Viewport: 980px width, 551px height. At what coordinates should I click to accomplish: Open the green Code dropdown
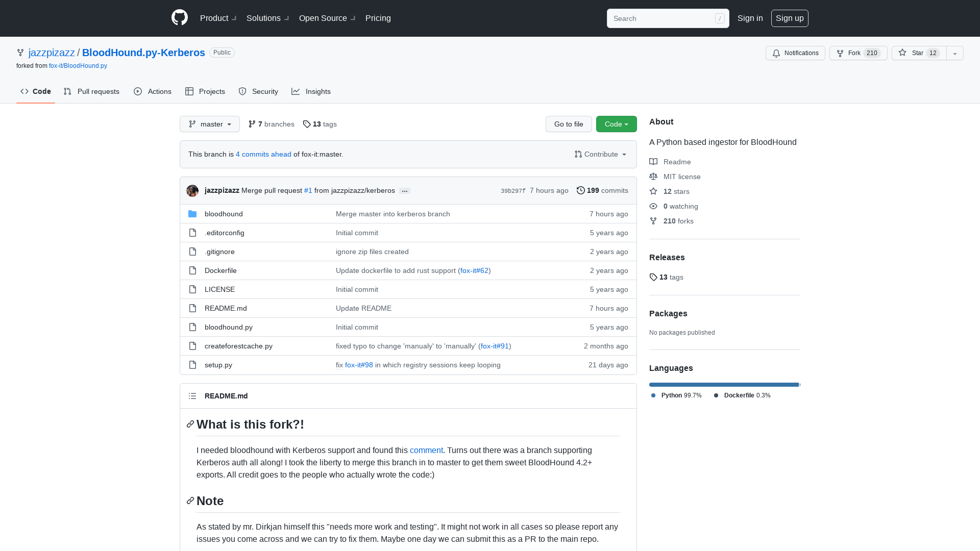coord(616,124)
